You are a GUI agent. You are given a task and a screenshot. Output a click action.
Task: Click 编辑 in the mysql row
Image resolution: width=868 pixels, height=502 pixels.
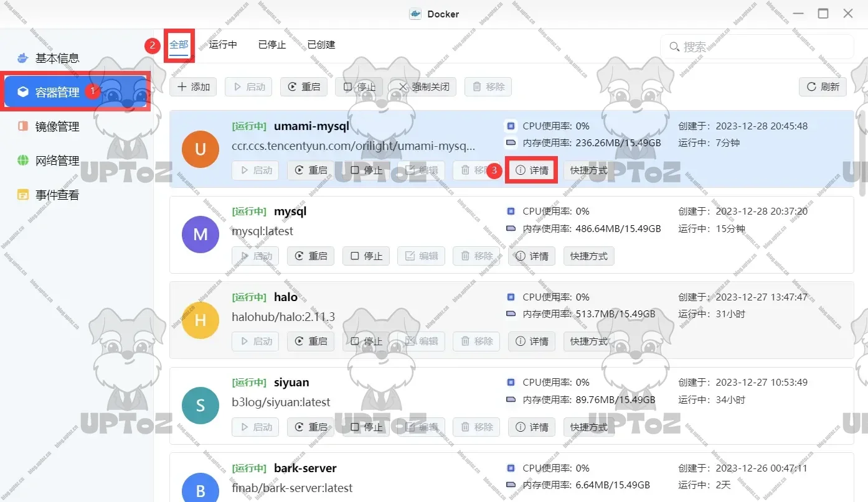pos(422,256)
